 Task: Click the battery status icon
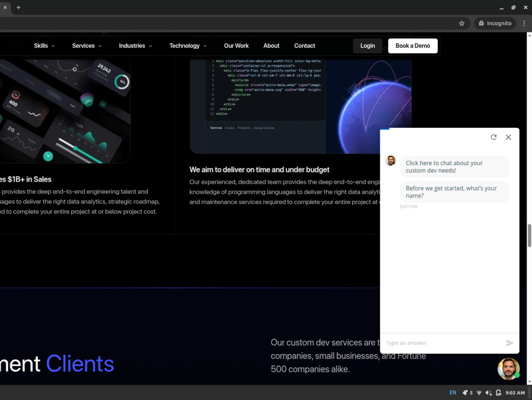tap(498, 393)
